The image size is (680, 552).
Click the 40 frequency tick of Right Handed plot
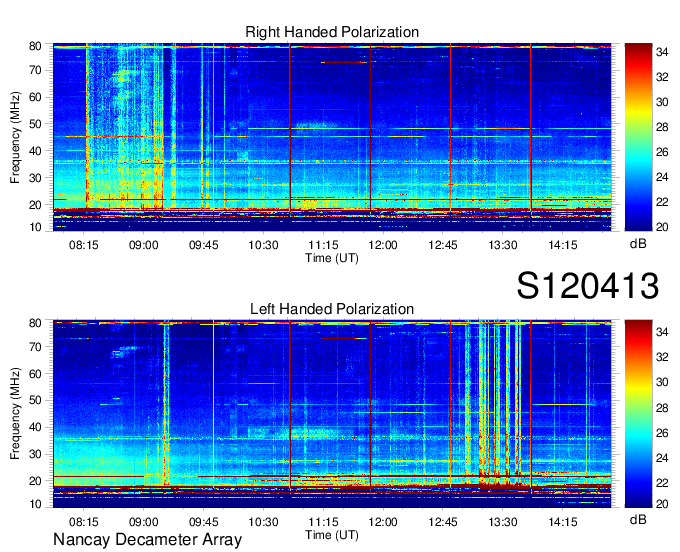(x=35, y=151)
